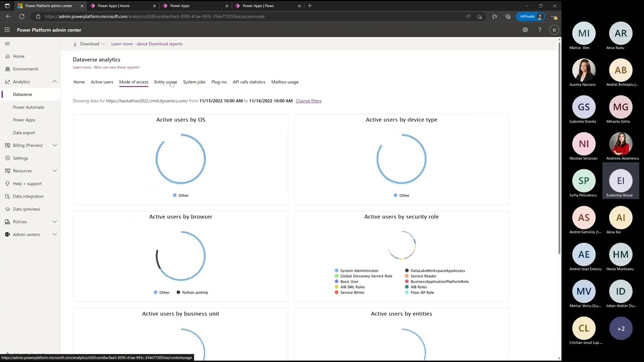Click the Change filters link

(x=308, y=101)
